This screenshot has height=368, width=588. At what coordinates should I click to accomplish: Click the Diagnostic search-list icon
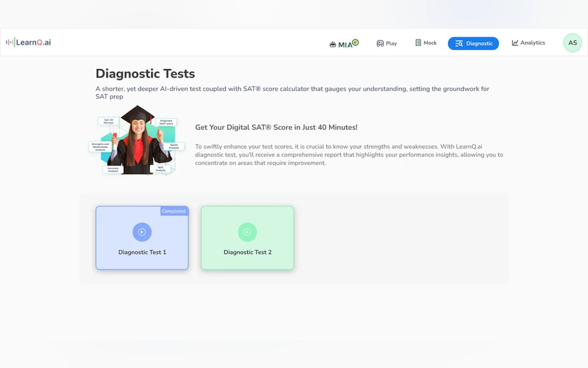click(x=459, y=44)
